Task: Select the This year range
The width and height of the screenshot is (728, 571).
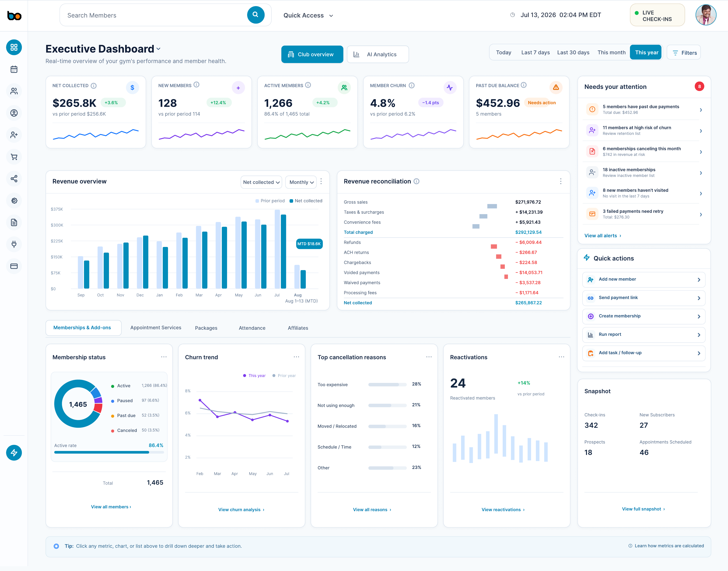Action: pos(646,53)
